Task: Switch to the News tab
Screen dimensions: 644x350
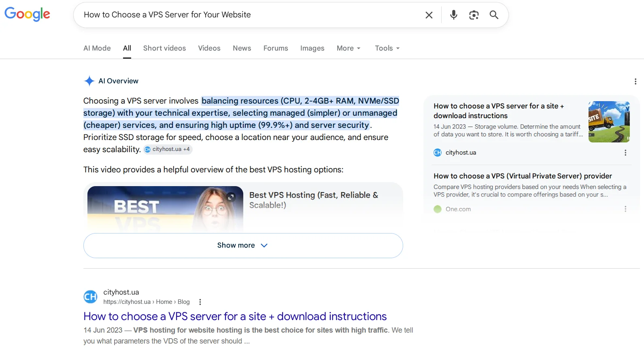Action: click(x=242, y=48)
